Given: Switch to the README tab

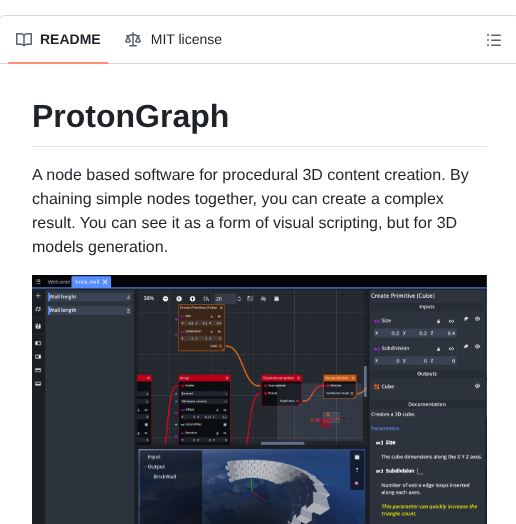Looking at the screenshot, I should (58, 40).
